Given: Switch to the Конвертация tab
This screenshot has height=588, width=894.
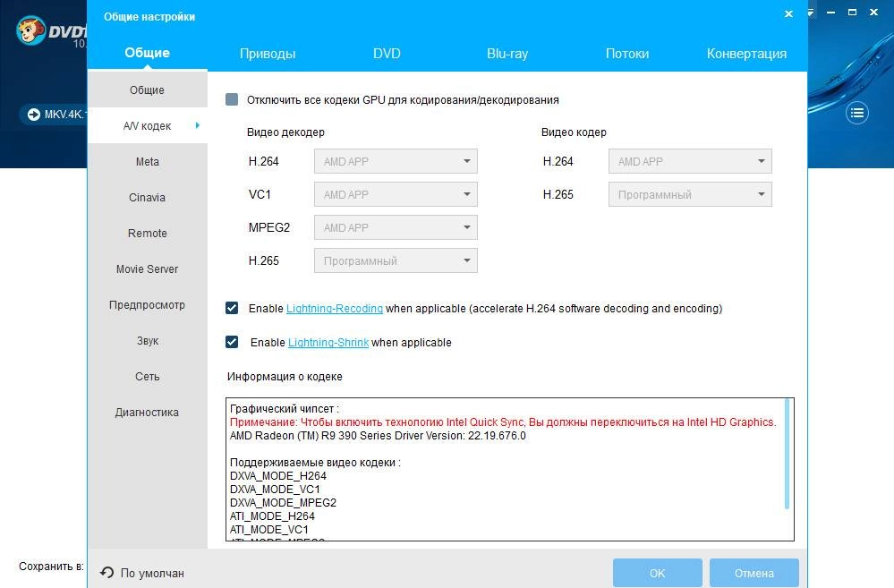Looking at the screenshot, I should pyautogui.click(x=746, y=54).
